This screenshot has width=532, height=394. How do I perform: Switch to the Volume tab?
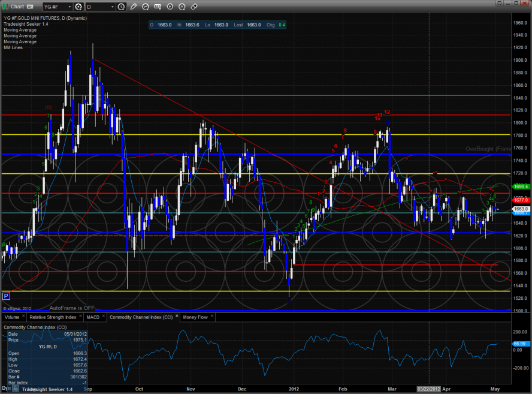coord(12,317)
